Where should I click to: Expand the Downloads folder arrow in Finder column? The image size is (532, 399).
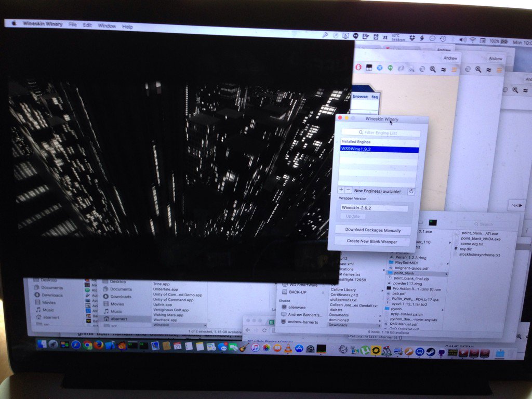click(380, 325)
